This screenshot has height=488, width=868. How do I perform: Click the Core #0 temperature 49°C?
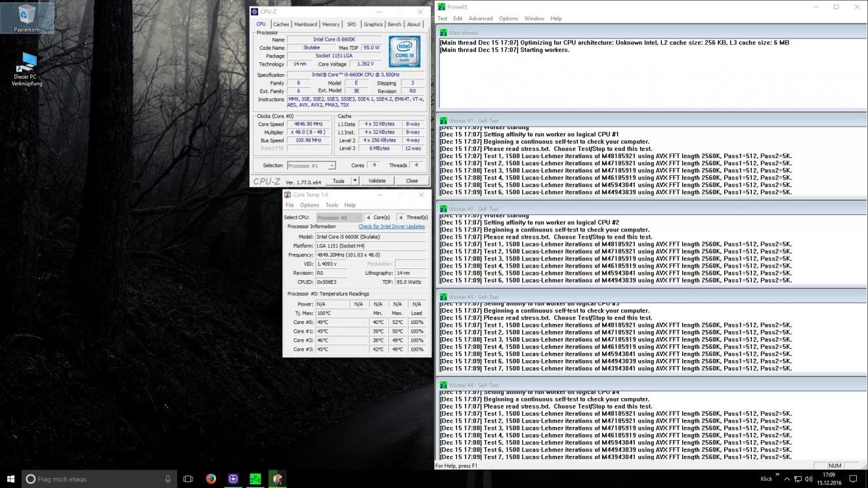pyautogui.click(x=341, y=322)
